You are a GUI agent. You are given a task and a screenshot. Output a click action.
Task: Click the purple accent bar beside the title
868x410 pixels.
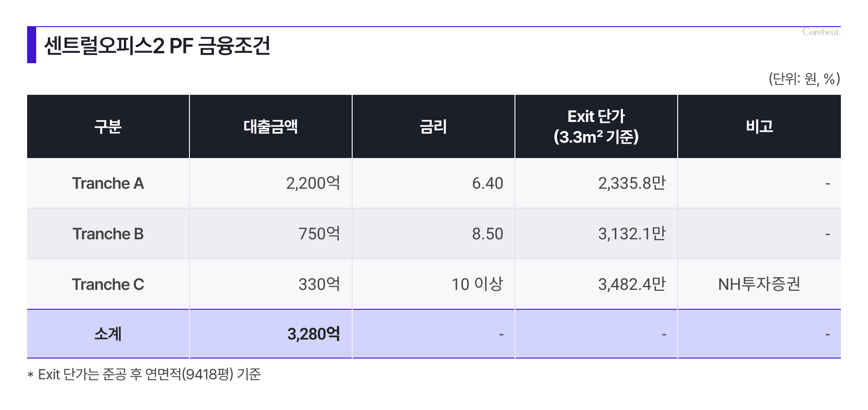click(x=32, y=45)
